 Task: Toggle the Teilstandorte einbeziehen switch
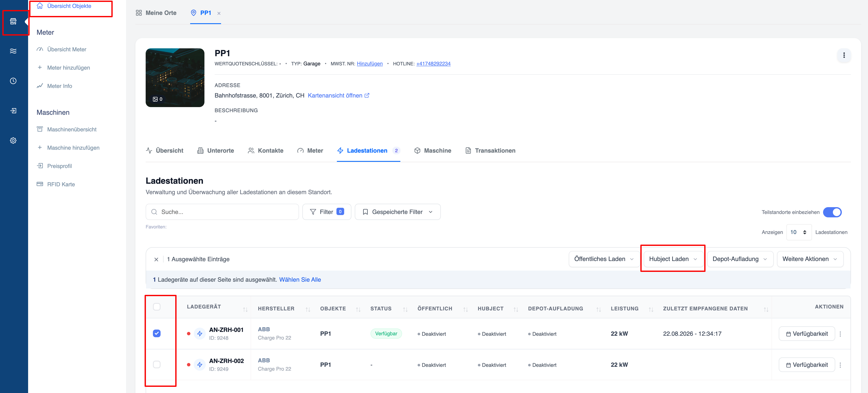pyautogui.click(x=832, y=212)
